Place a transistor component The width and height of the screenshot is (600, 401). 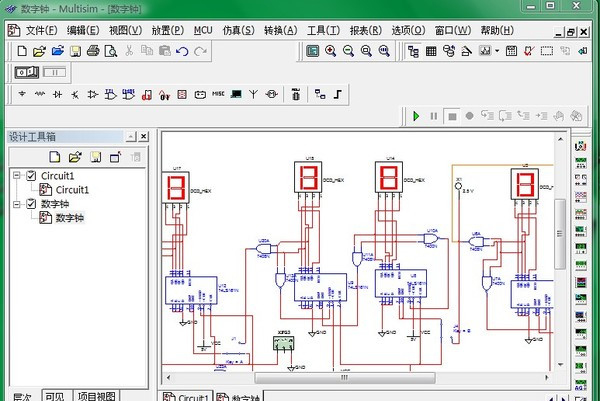click(x=75, y=94)
